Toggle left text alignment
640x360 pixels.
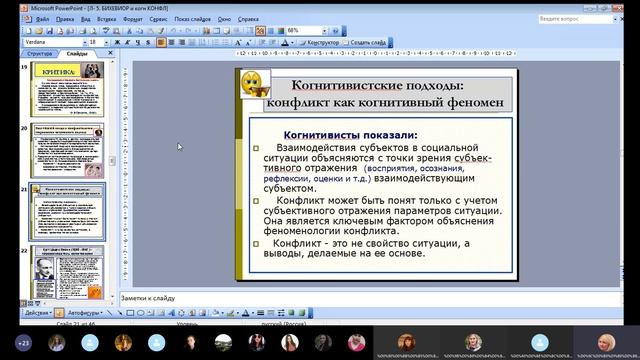[x=161, y=42]
